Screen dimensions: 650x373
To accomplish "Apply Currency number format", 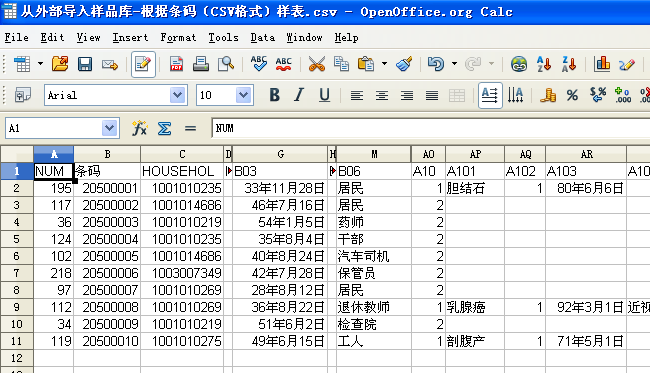I will (x=548, y=95).
